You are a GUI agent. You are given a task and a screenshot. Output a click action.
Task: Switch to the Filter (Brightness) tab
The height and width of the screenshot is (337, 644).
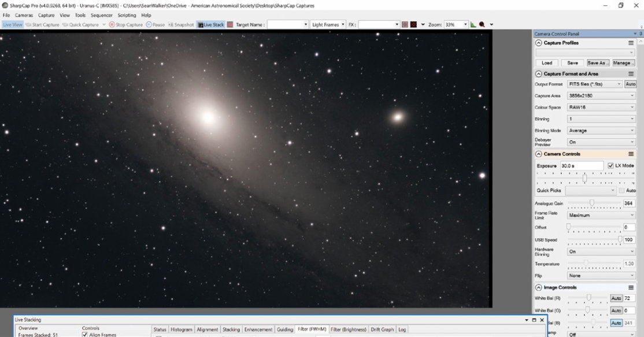[348, 329]
